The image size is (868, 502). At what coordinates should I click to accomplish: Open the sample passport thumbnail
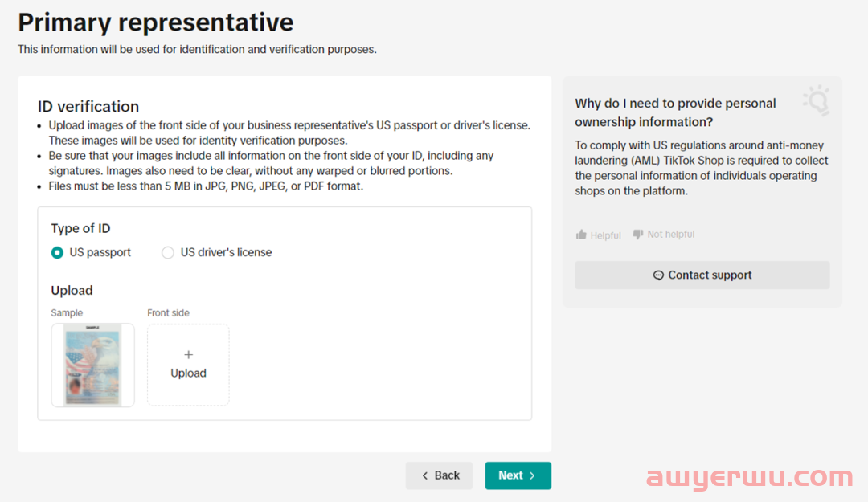tap(93, 365)
